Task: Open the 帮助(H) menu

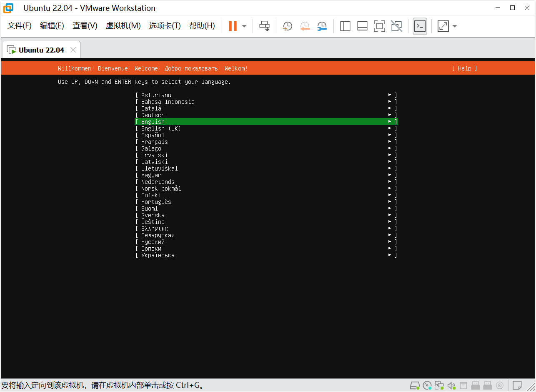Action: point(202,26)
